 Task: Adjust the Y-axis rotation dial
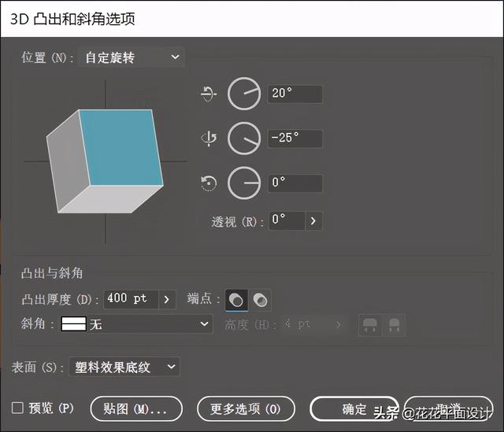[x=244, y=138]
